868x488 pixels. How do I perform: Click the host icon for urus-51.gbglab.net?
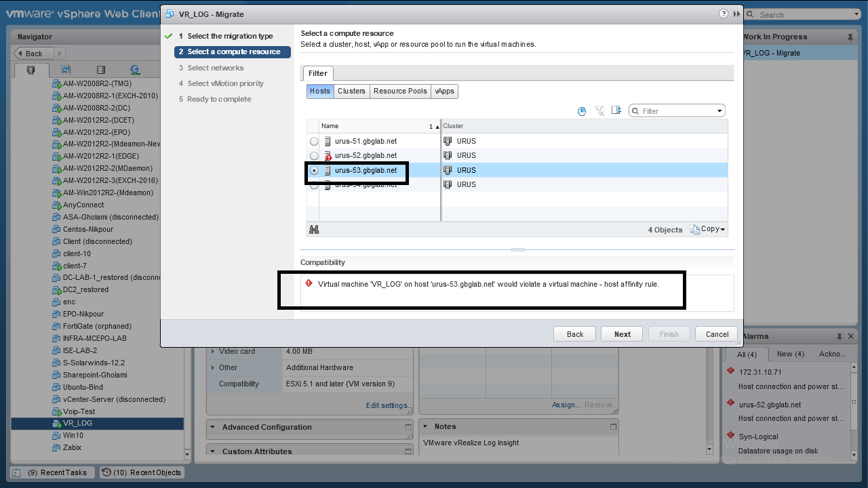pyautogui.click(x=328, y=141)
